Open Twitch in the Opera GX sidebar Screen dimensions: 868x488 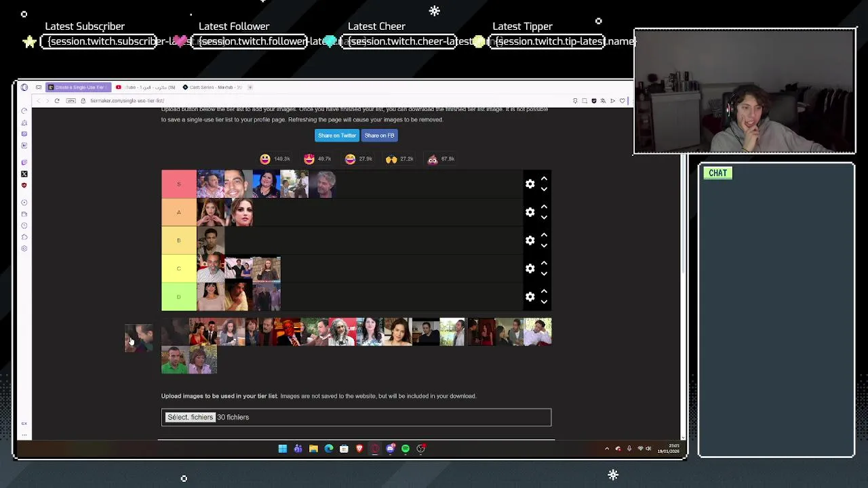click(24, 162)
